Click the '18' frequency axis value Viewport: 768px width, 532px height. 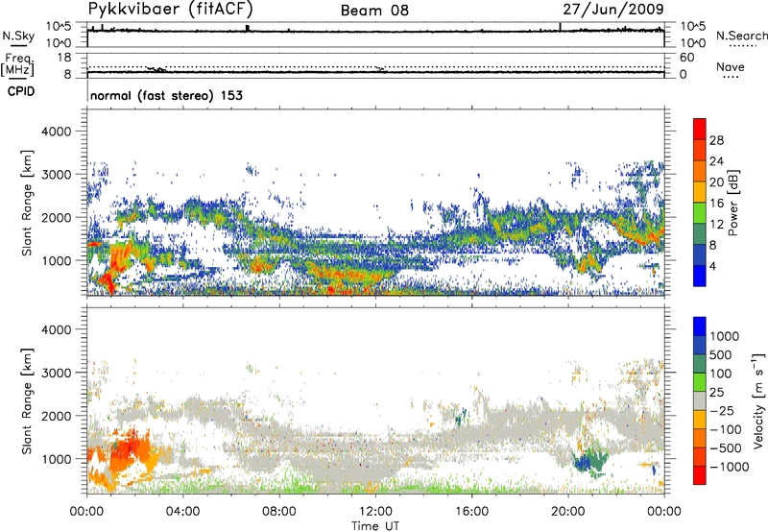[x=64, y=58]
